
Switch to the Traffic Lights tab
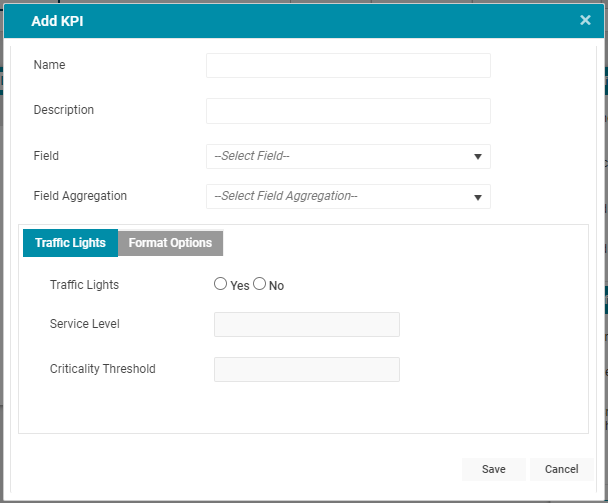[x=71, y=243]
